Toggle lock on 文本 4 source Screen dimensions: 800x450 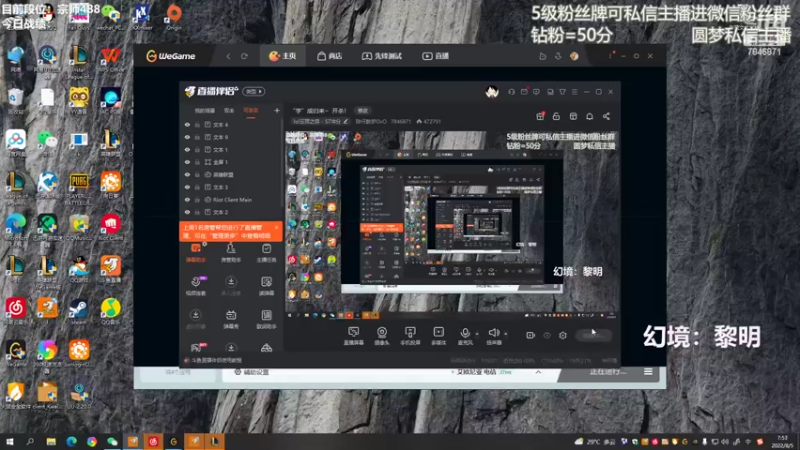tap(197, 124)
